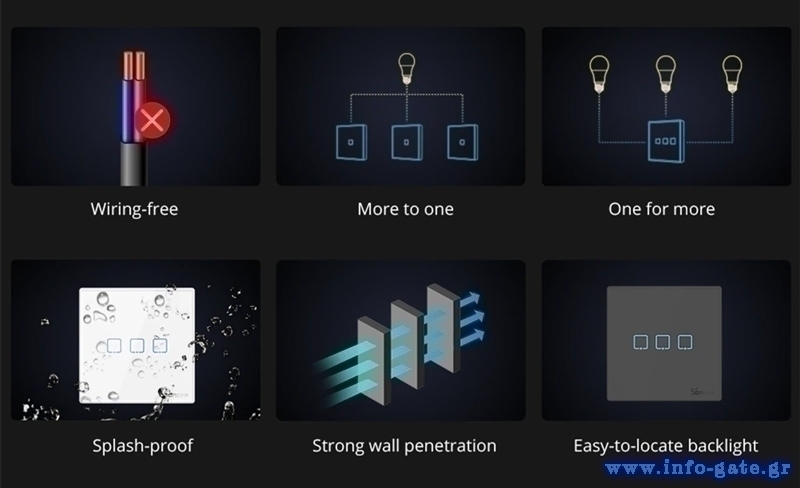Tap right touch button on gray backlight switch

[685, 342]
